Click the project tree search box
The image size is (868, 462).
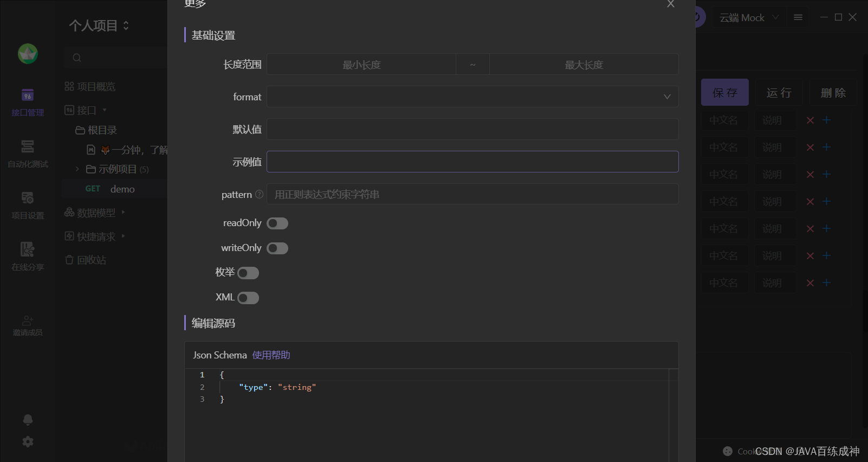click(x=115, y=57)
